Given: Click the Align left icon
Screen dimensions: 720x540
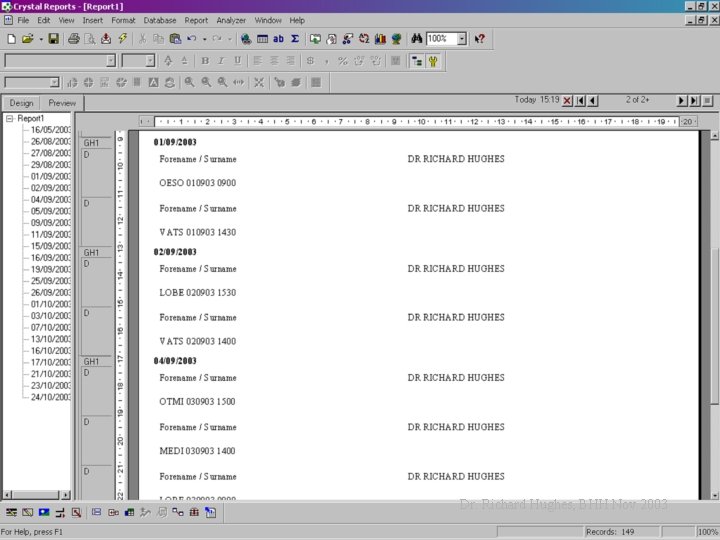Looking at the screenshot, I should [258, 61].
